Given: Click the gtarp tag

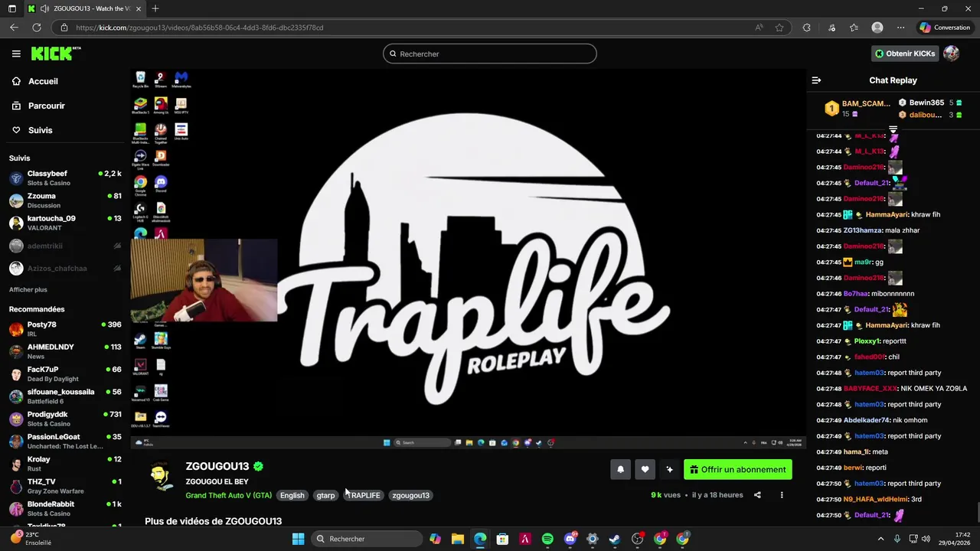Looking at the screenshot, I should [325, 495].
